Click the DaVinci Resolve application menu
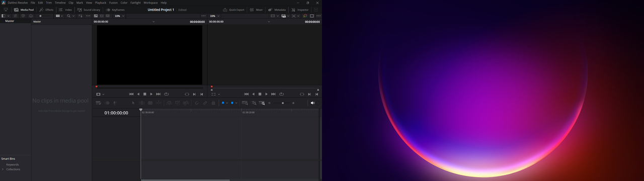The width and height of the screenshot is (644, 181). click(18, 3)
